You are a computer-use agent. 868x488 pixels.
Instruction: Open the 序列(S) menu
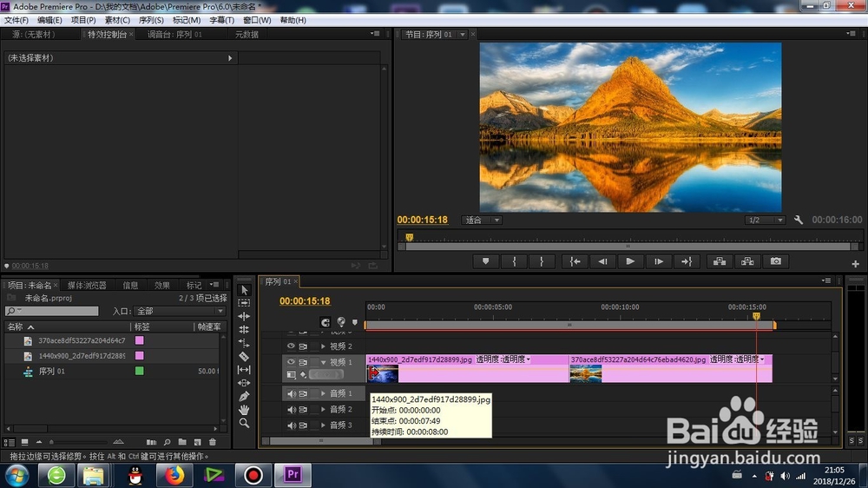[151, 20]
